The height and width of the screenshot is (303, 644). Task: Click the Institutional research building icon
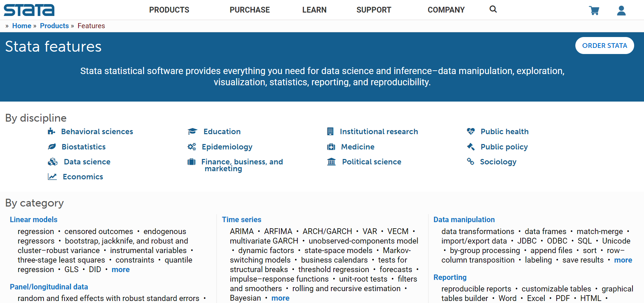coord(330,131)
